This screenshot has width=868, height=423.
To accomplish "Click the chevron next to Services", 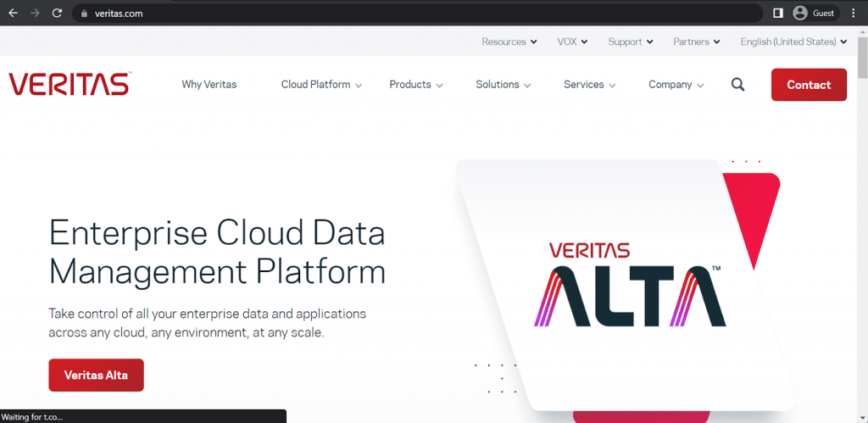I will 612,86.
